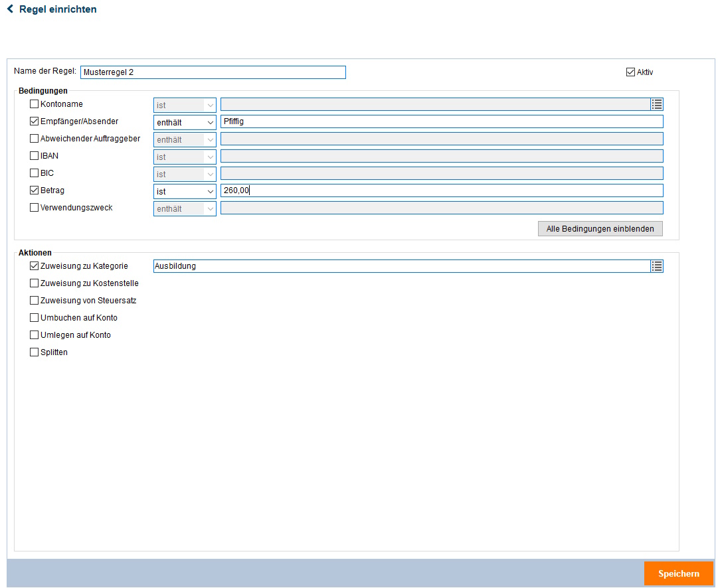Focus the Betrag value field showing 260,00
Screen dimensions: 718x588
click(441, 191)
